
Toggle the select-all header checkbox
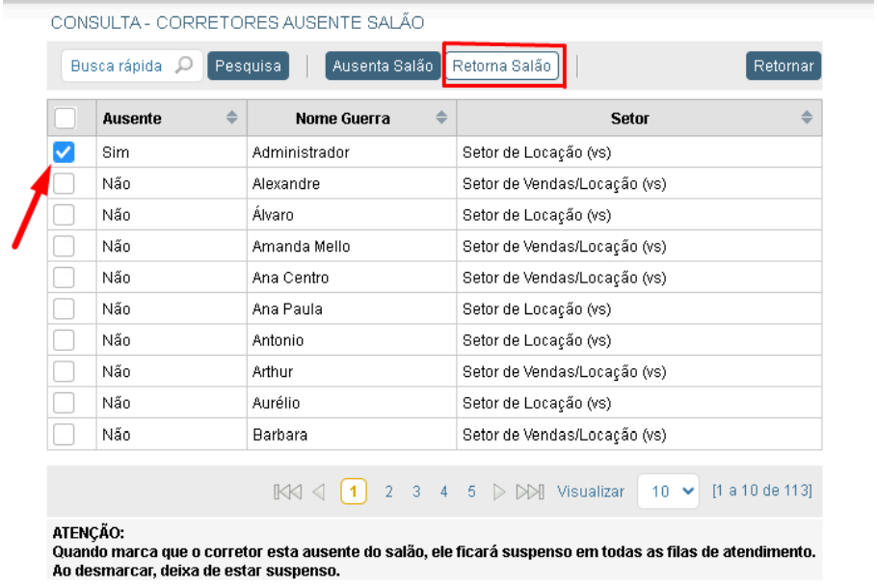pos(64,119)
